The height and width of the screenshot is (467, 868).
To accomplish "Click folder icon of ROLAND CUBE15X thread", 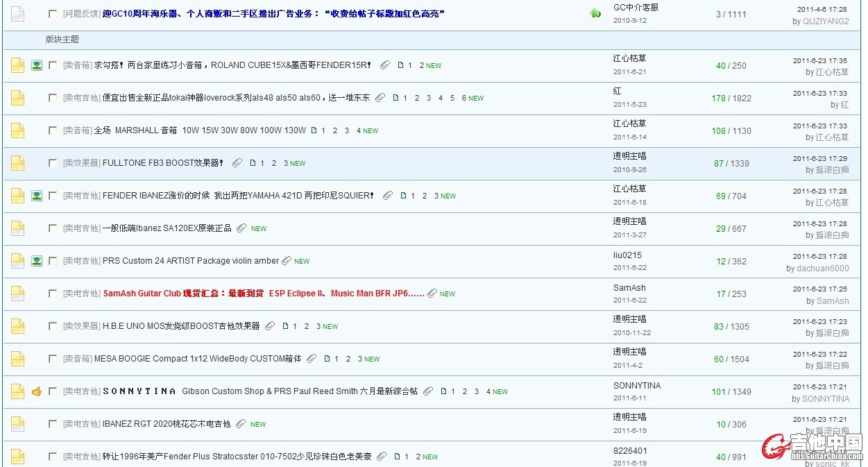I will (17, 65).
